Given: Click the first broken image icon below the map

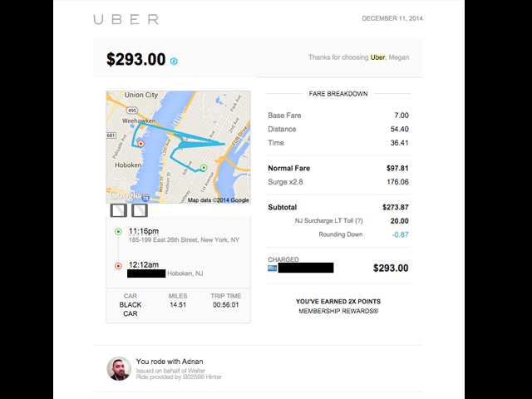Looking at the screenshot, I should pos(119,210).
